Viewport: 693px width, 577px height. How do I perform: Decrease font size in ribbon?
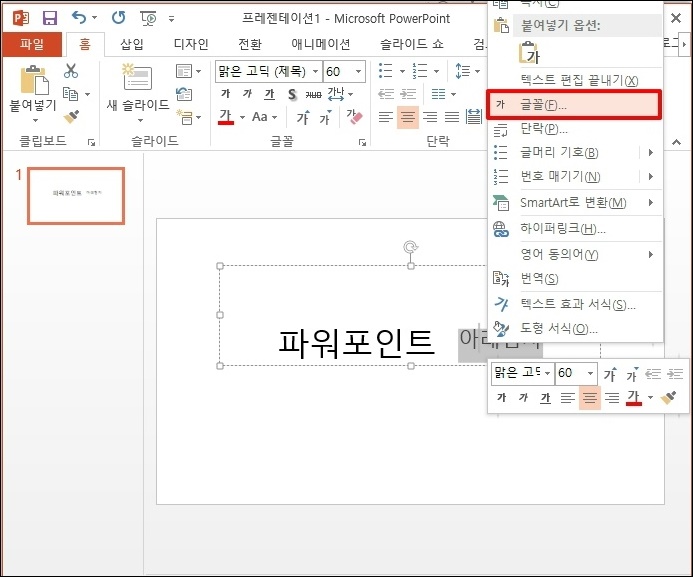tap(326, 117)
